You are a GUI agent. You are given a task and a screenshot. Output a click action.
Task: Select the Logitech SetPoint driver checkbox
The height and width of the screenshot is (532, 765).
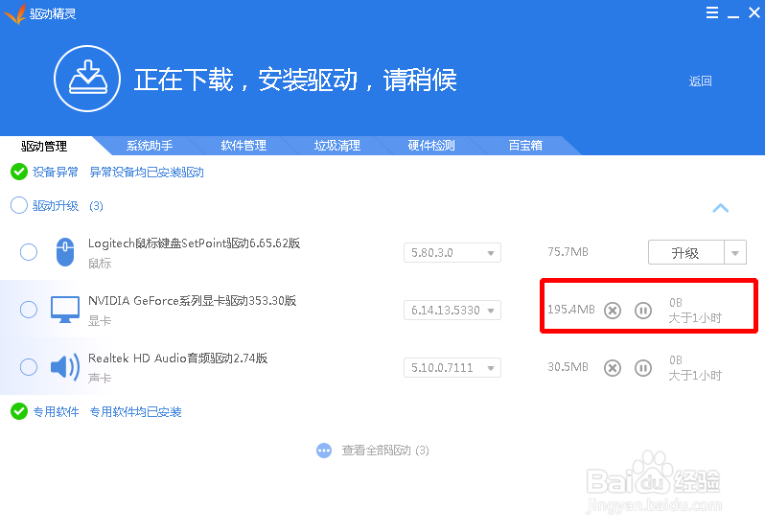click(29, 252)
